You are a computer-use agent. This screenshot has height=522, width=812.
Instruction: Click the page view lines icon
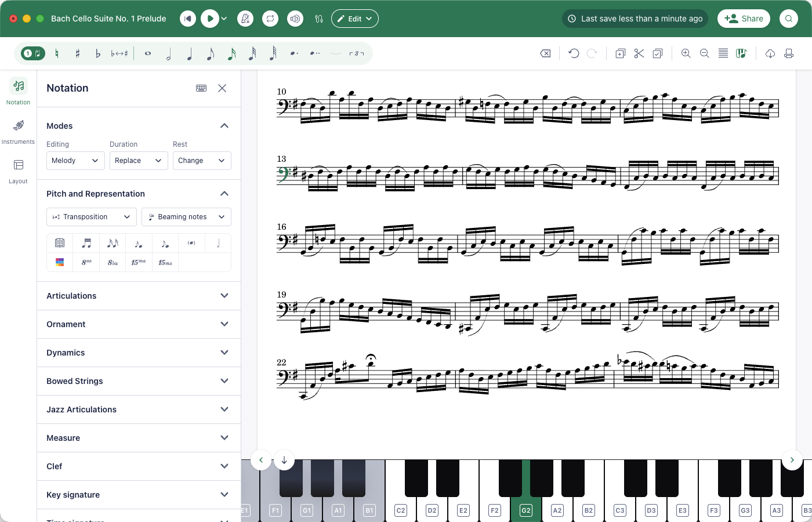coord(723,53)
